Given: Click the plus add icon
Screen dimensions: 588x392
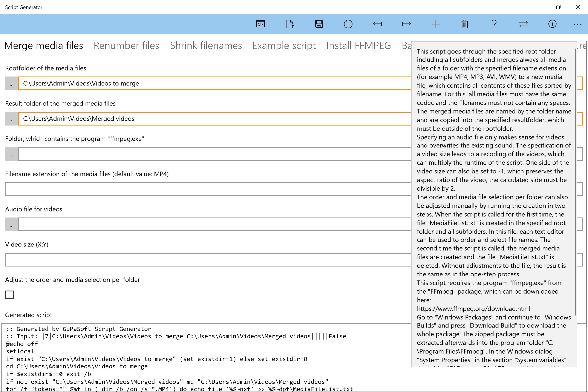Looking at the screenshot, I should coord(436,24).
